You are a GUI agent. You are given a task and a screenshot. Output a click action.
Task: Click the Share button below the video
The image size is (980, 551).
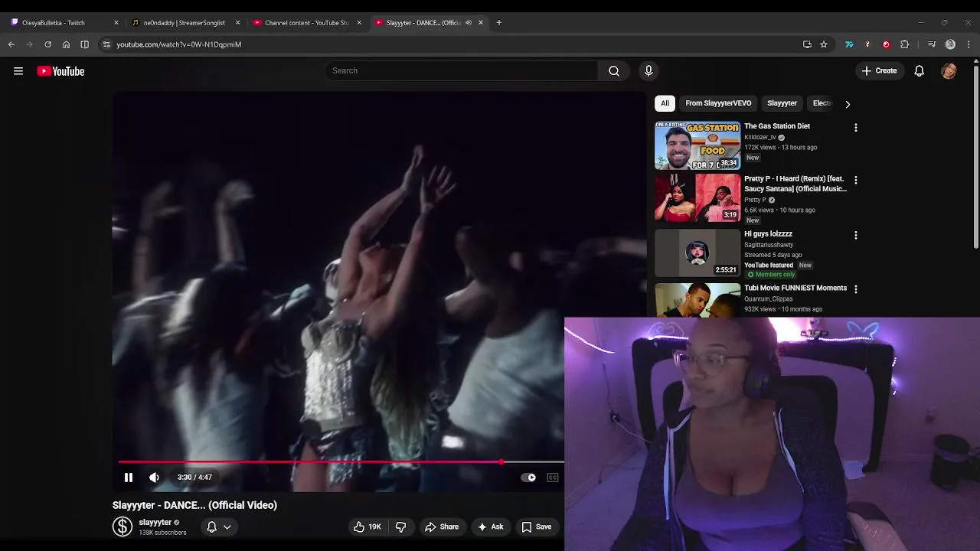[442, 527]
